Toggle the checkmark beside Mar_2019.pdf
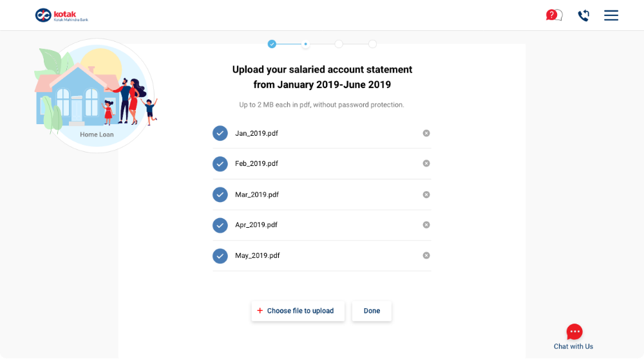The height and width of the screenshot is (359, 644). [220, 194]
